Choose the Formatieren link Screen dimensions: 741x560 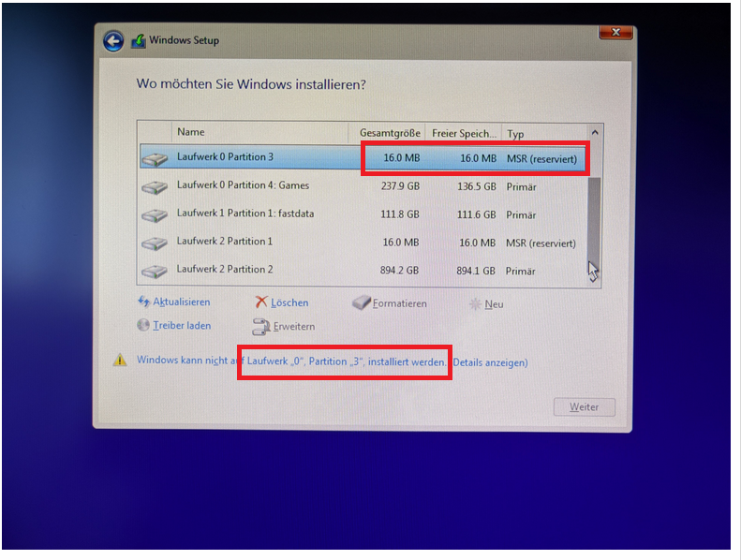[x=399, y=303]
